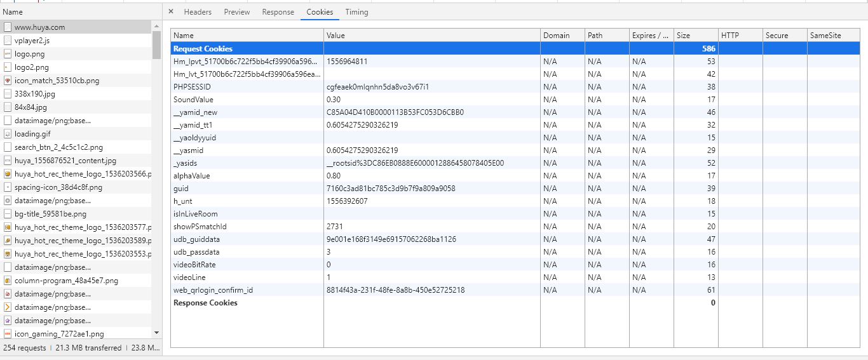The image size is (868, 360).
Task: Select the Cookies tab
Action: (320, 12)
